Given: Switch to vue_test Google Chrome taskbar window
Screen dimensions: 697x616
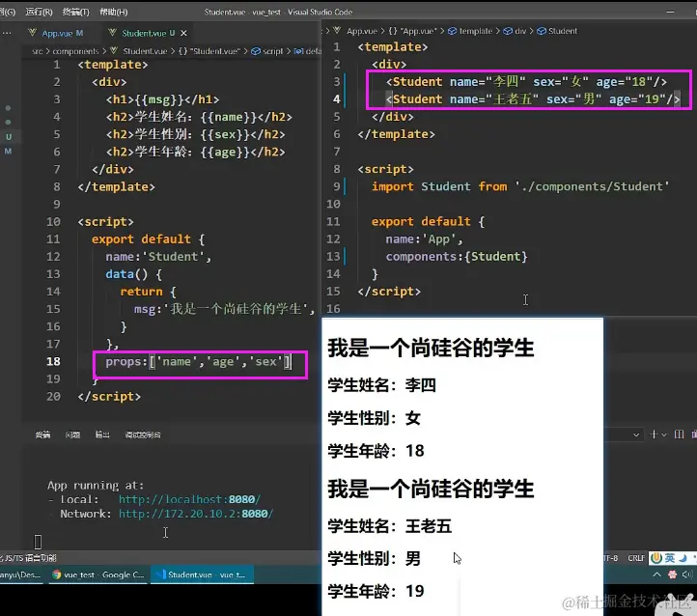Looking at the screenshot, I should tap(98, 574).
